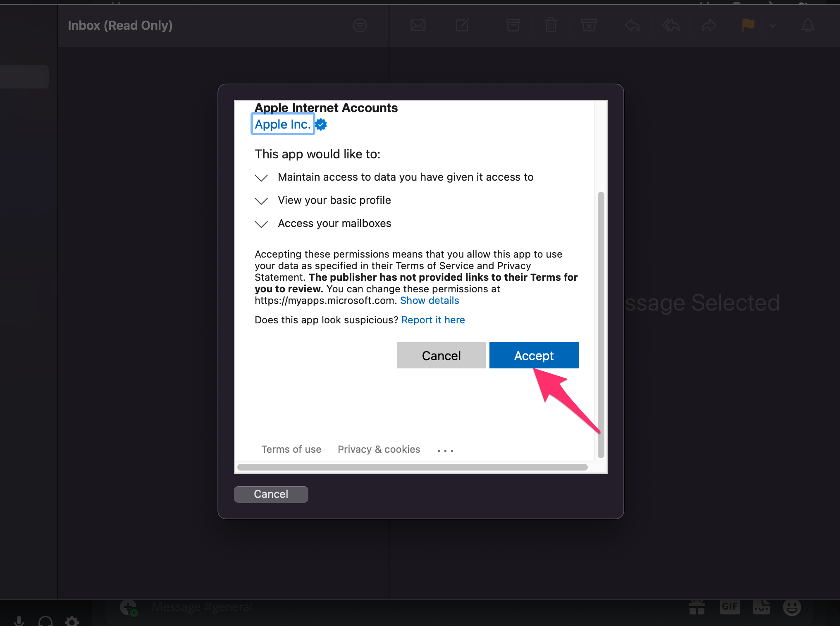Click the horizontal scrollbar in the consent page

413,467
